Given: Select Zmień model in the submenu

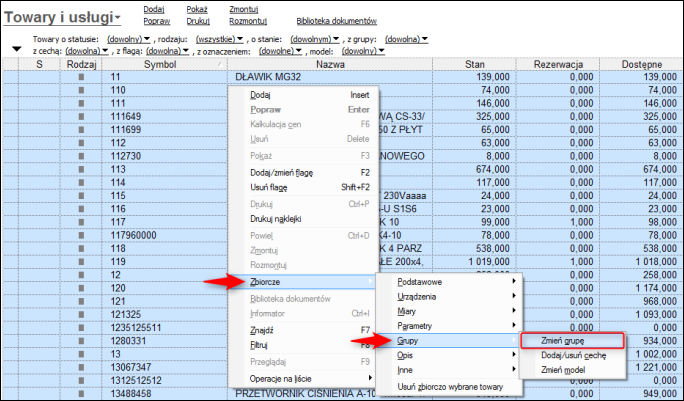Looking at the screenshot, I should pyautogui.click(x=572, y=370).
